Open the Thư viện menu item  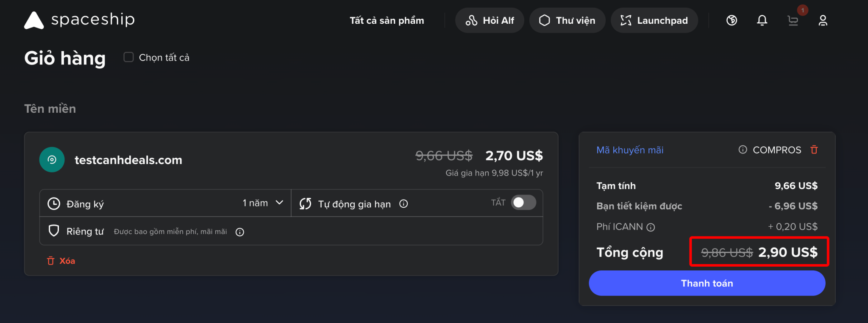pyautogui.click(x=567, y=20)
